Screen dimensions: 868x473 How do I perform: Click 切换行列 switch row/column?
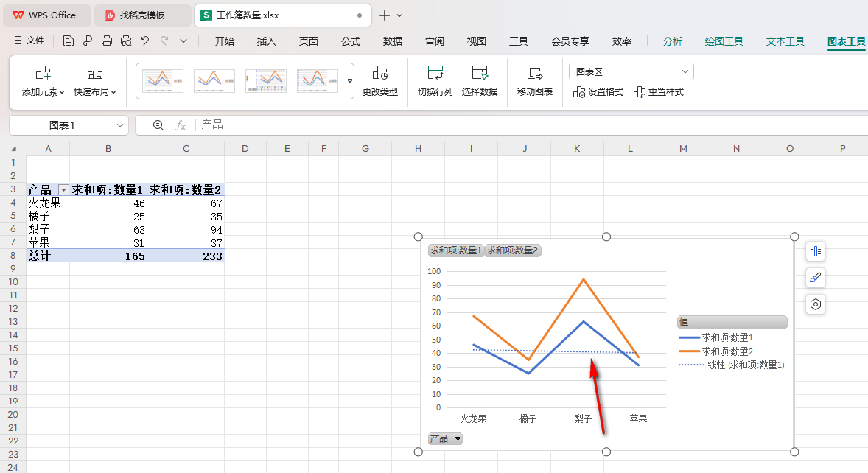click(x=435, y=80)
